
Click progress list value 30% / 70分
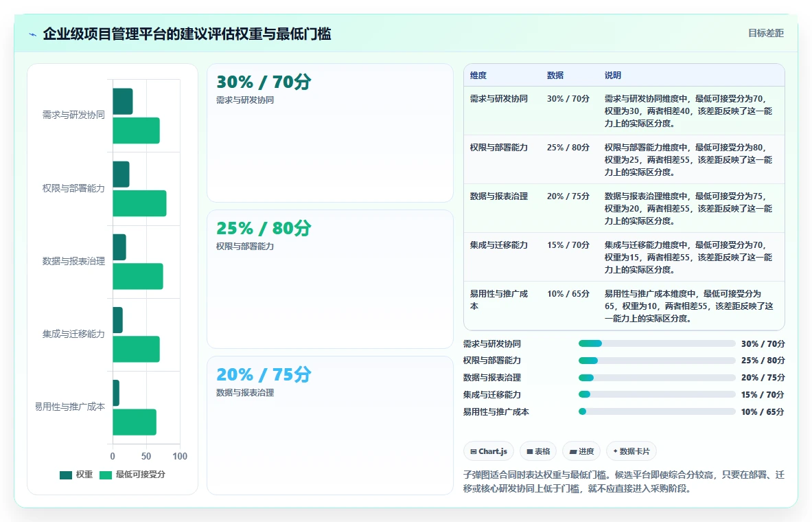point(763,343)
